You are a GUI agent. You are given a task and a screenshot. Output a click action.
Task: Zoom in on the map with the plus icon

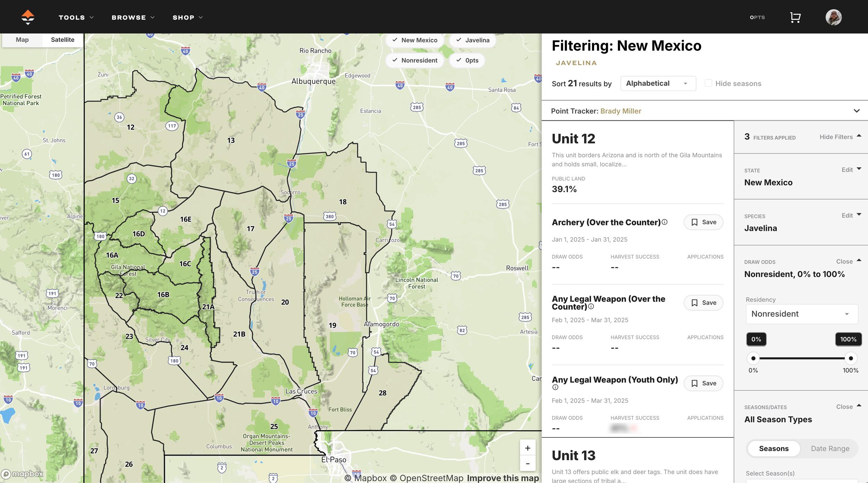click(x=527, y=448)
